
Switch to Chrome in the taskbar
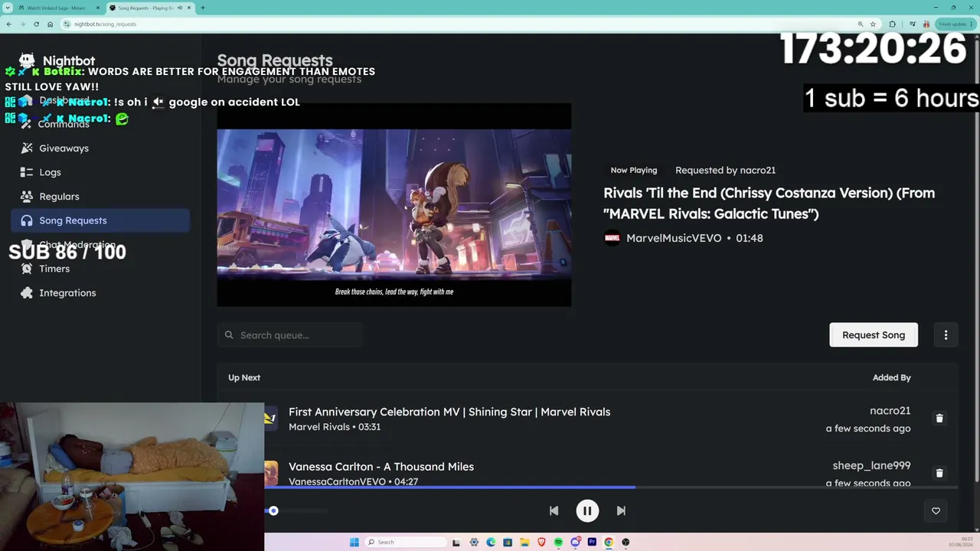(x=609, y=542)
